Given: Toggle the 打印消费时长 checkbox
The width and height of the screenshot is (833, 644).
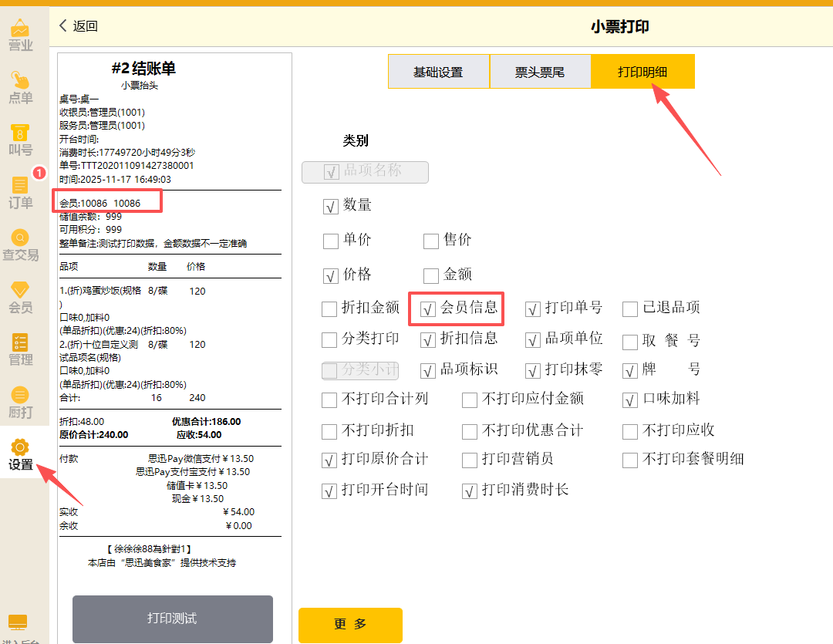Looking at the screenshot, I should pyautogui.click(x=470, y=491).
